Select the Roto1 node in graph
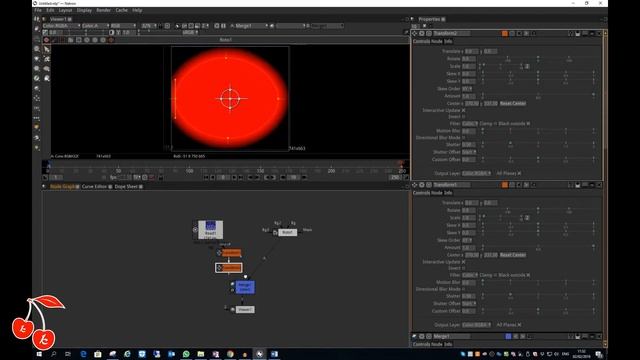640x360 pixels. (x=287, y=232)
